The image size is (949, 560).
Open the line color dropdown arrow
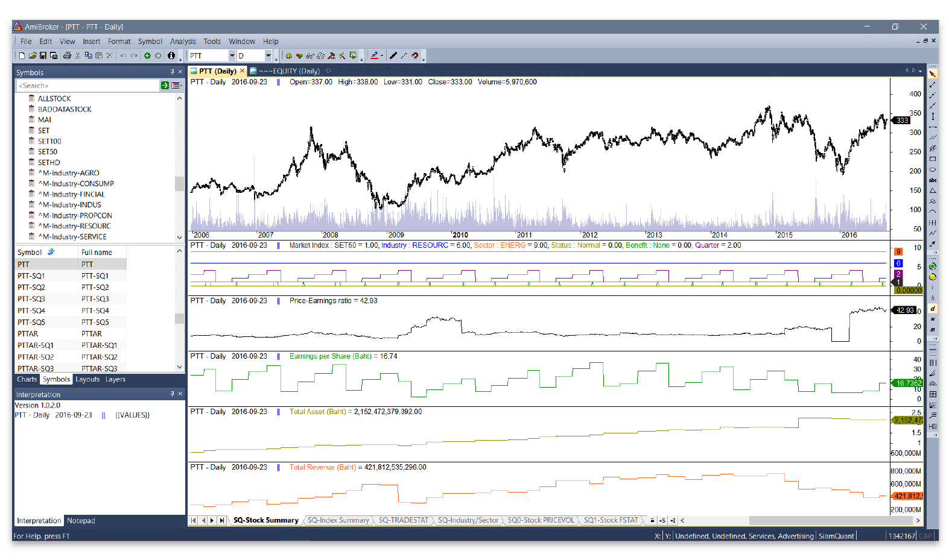point(382,56)
